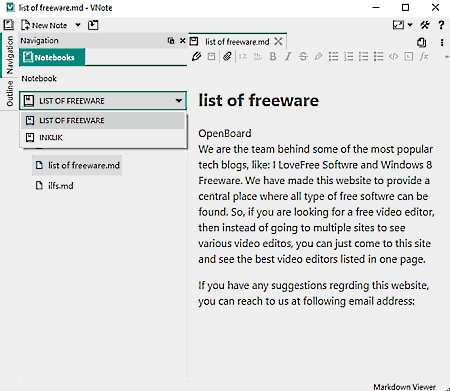Click the save note icon
Viewport: 450px width, 391px height.
pyautogui.click(x=211, y=56)
